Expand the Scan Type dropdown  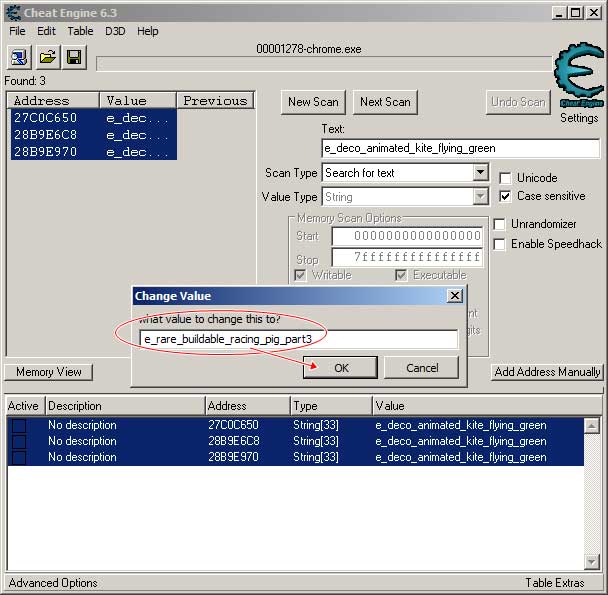[x=480, y=172]
